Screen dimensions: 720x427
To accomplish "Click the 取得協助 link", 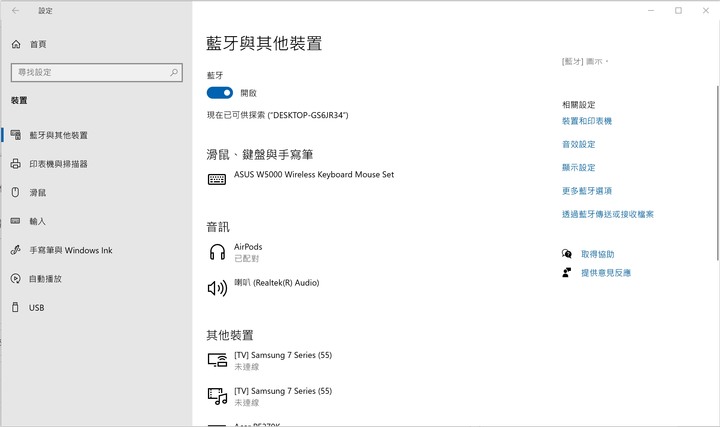I will tap(597, 254).
